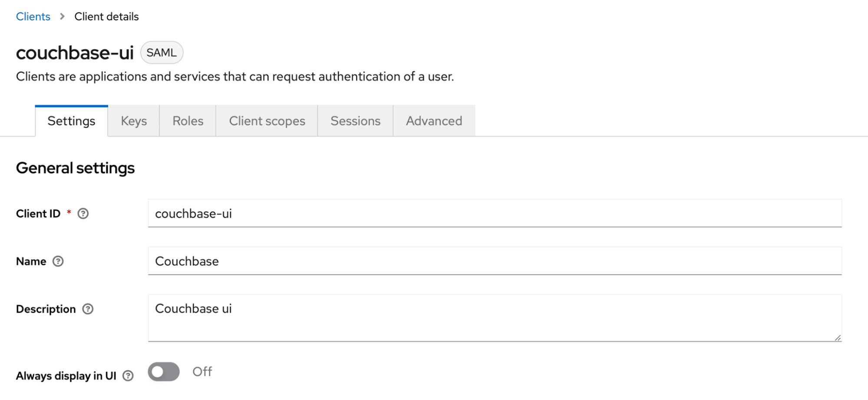Navigate back via the Clients breadcrumb link

pyautogui.click(x=33, y=16)
